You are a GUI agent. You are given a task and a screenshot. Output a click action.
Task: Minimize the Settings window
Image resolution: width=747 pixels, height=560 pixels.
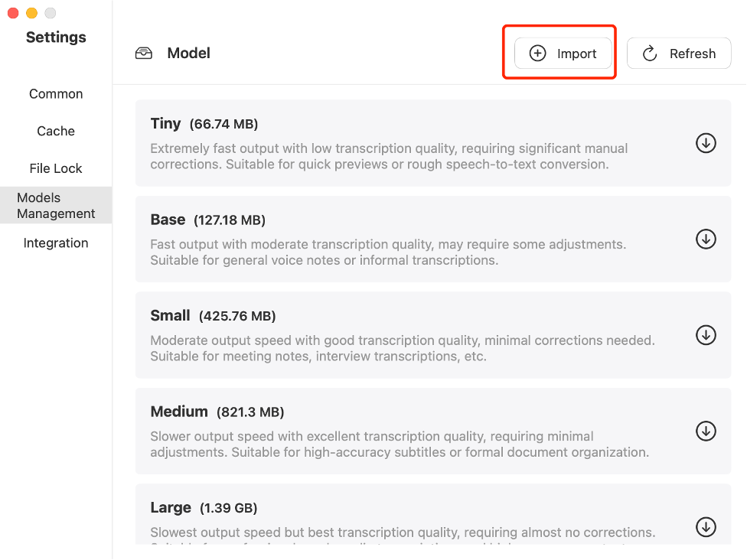31,13
